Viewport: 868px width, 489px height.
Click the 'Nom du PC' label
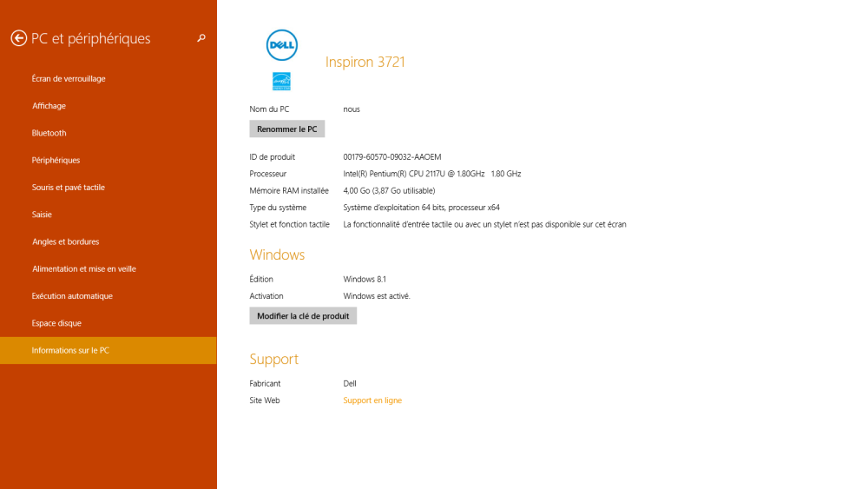point(269,109)
